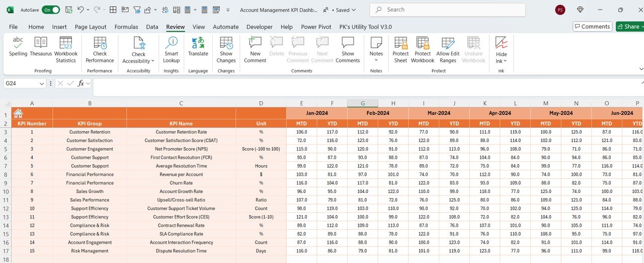Click the home icon in cell A1
The height and width of the screenshot is (263, 644).
[x=18, y=113]
